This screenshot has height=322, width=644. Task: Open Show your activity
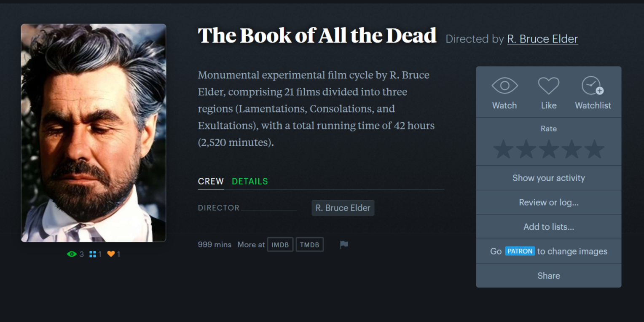pyautogui.click(x=549, y=178)
